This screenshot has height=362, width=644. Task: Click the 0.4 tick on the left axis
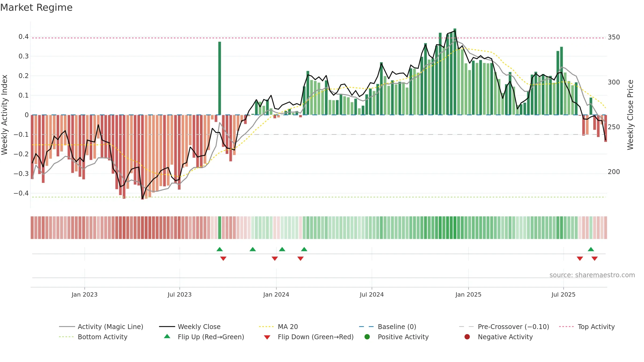(x=24, y=37)
